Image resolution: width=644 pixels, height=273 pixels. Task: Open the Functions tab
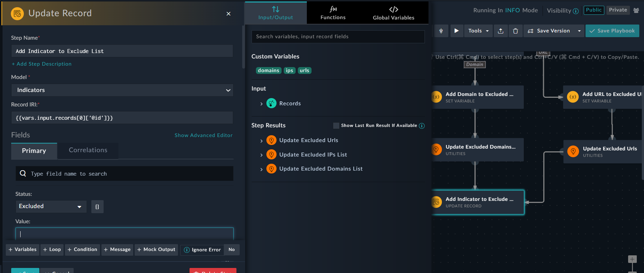click(333, 13)
